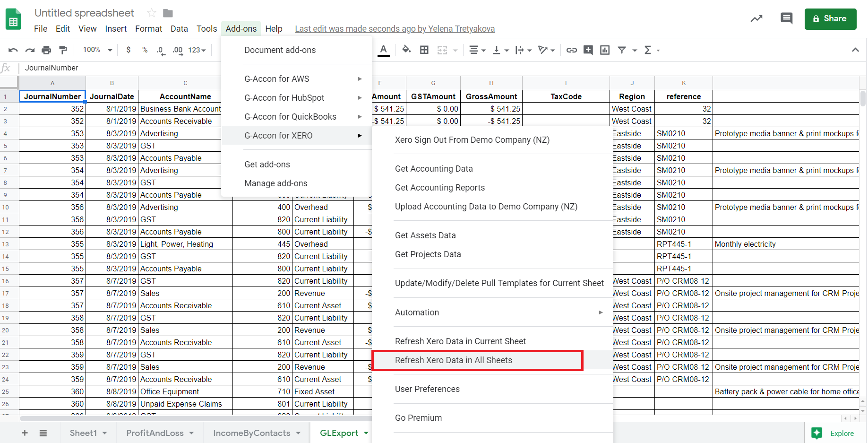868x443 pixels.
Task: Click the Google Sheets home logo
Action: [x=13, y=19]
